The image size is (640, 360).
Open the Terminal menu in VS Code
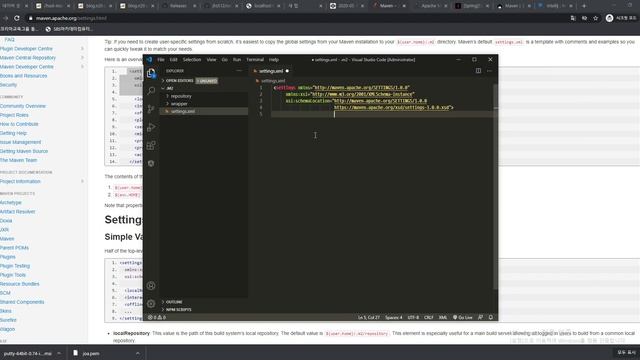(255, 60)
